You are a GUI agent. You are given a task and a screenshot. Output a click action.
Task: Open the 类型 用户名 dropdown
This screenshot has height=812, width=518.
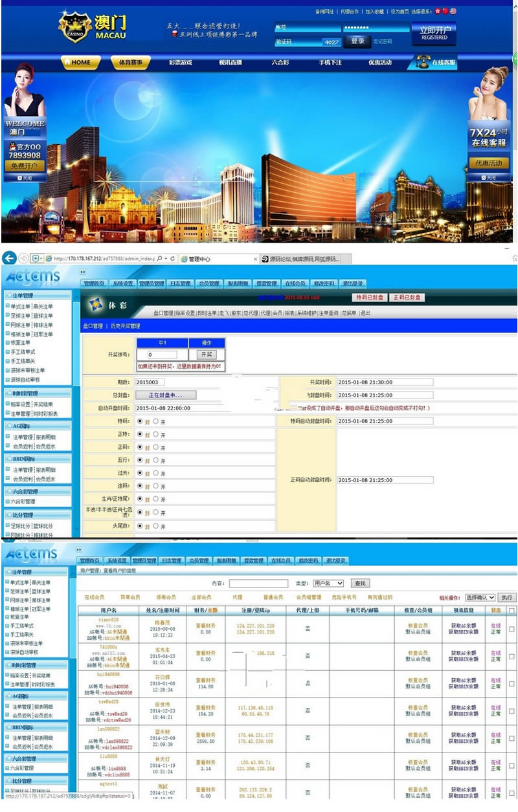click(x=328, y=583)
